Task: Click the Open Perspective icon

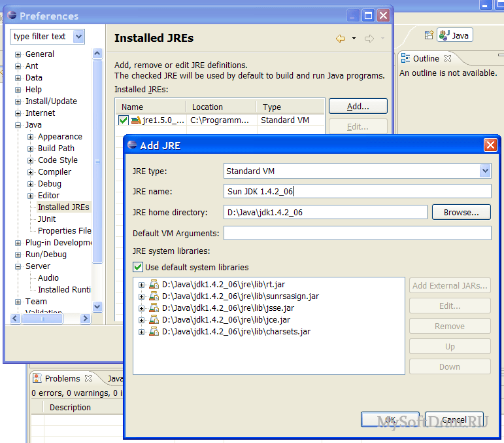Action: (429, 35)
